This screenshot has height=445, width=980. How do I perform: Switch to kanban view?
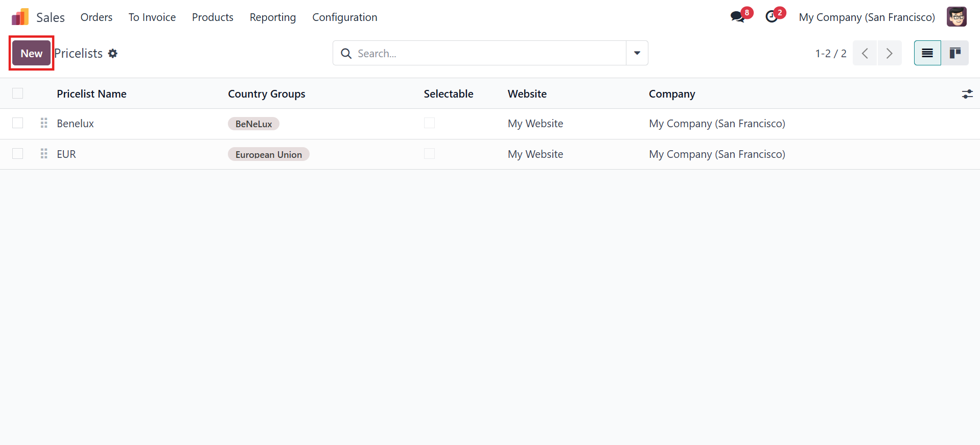click(x=955, y=53)
